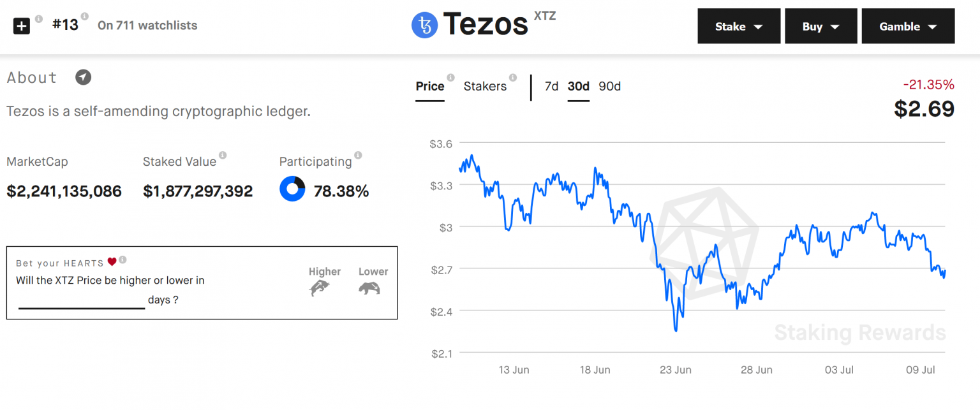The height and width of the screenshot is (410, 980).
Task: Click the info icon beside Participating
Action: [x=358, y=155]
